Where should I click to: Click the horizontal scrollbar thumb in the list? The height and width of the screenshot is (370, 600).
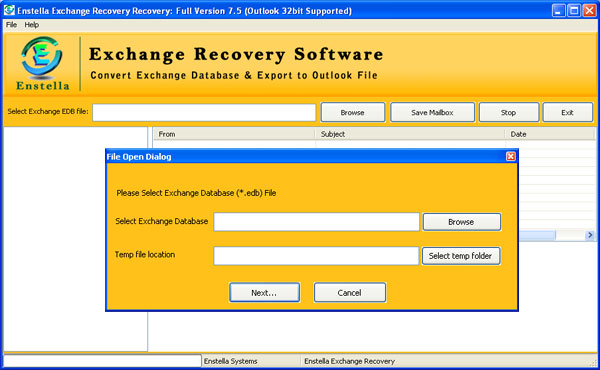537,235
